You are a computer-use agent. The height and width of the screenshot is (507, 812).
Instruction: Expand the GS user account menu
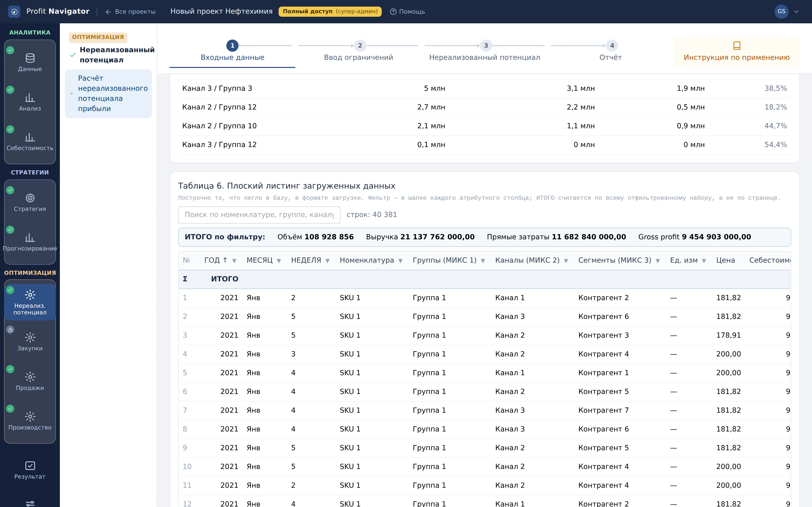click(787, 12)
